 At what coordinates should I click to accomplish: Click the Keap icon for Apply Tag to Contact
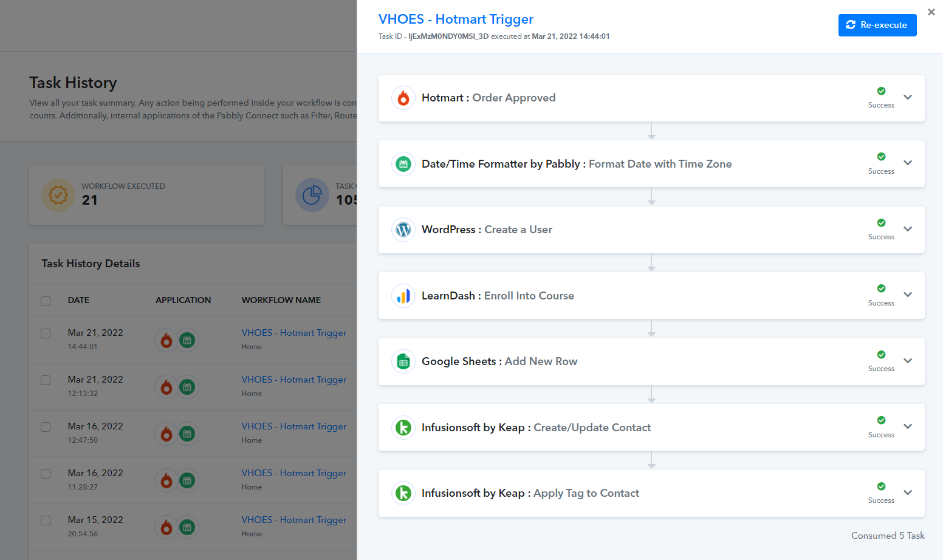pos(403,493)
